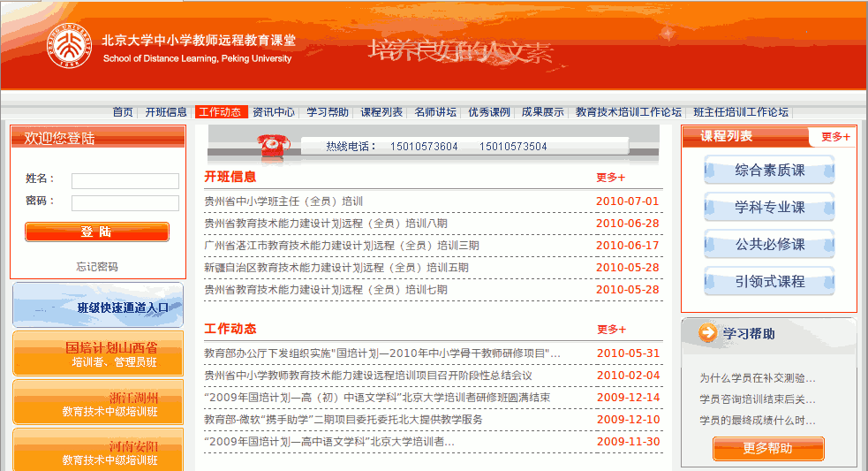Expand 更多+ in the 课程列表 panel
The width and height of the screenshot is (868, 471).
point(834,137)
